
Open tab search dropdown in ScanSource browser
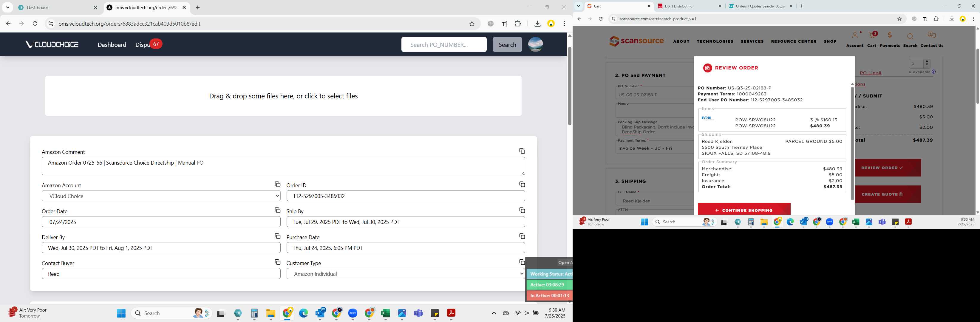click(578, 6)
